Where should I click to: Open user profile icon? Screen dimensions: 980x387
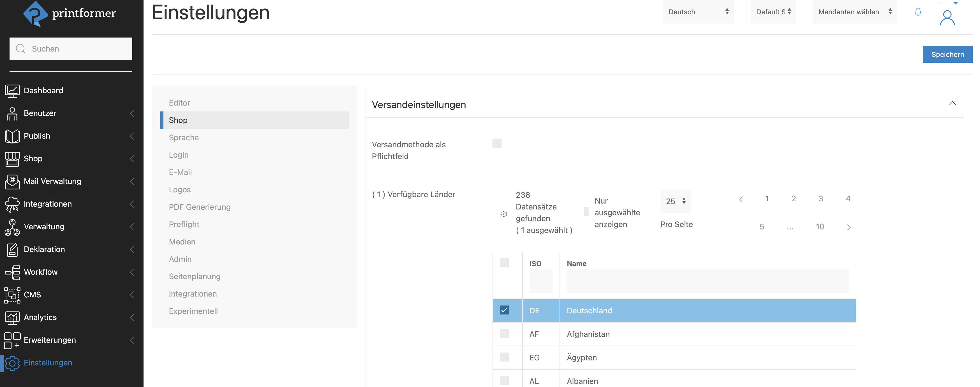pyautogui.click(x=947, y=17)
